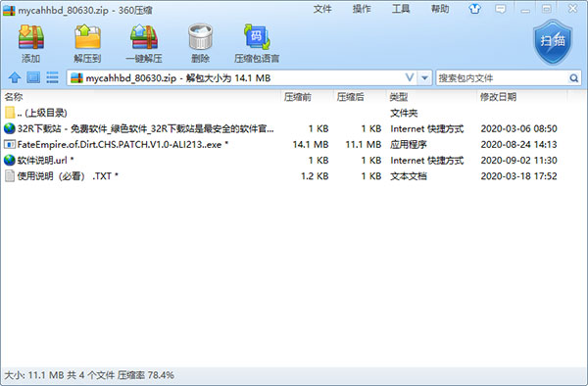Sort by the 压缩前 column header
Viewport: 588px width, 386px height.
click(x=297, y=97)
